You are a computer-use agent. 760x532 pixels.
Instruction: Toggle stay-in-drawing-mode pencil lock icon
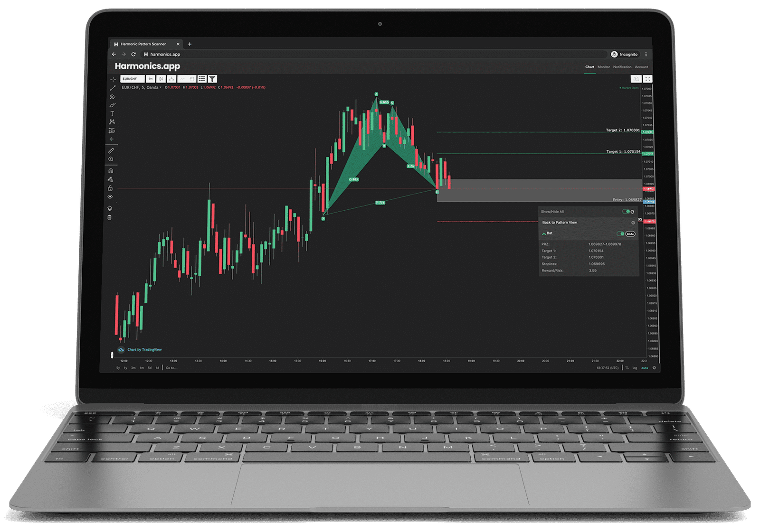click(111, 179)
